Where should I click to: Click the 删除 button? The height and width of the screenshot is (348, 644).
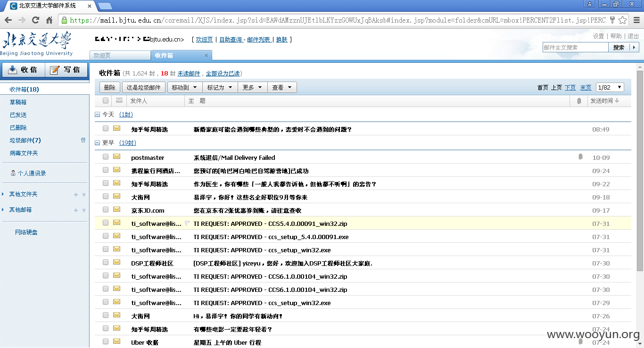110,87
